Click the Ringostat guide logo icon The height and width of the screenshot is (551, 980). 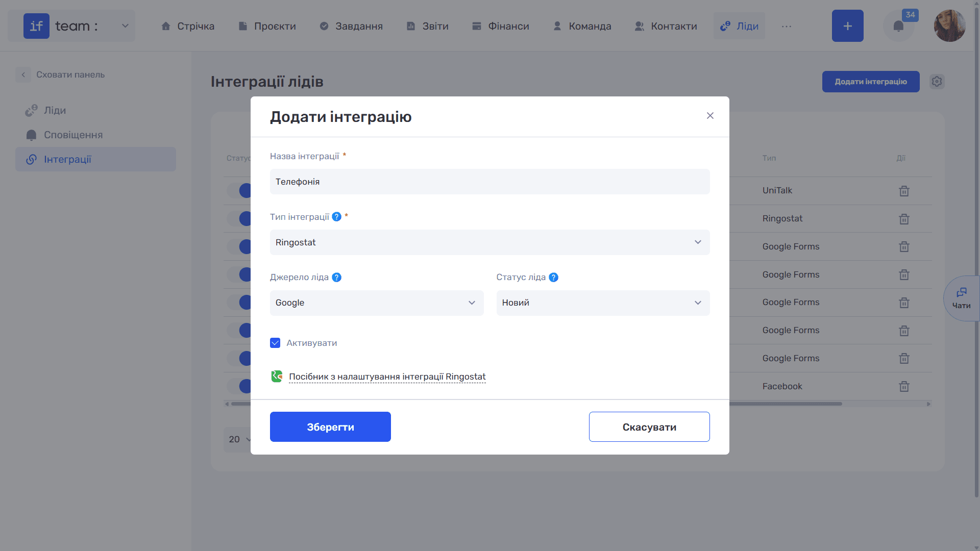point(277,377)
